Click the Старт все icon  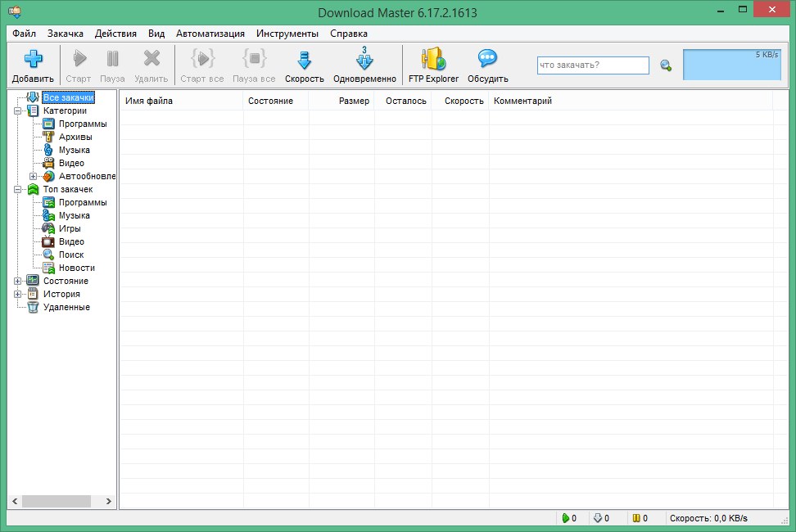pos(202,58)
